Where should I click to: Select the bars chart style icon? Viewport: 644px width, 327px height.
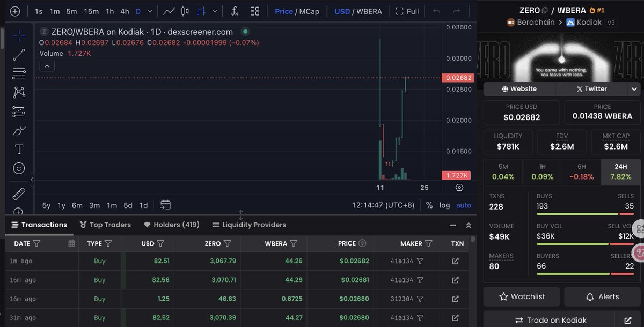(x=202, y=11)
